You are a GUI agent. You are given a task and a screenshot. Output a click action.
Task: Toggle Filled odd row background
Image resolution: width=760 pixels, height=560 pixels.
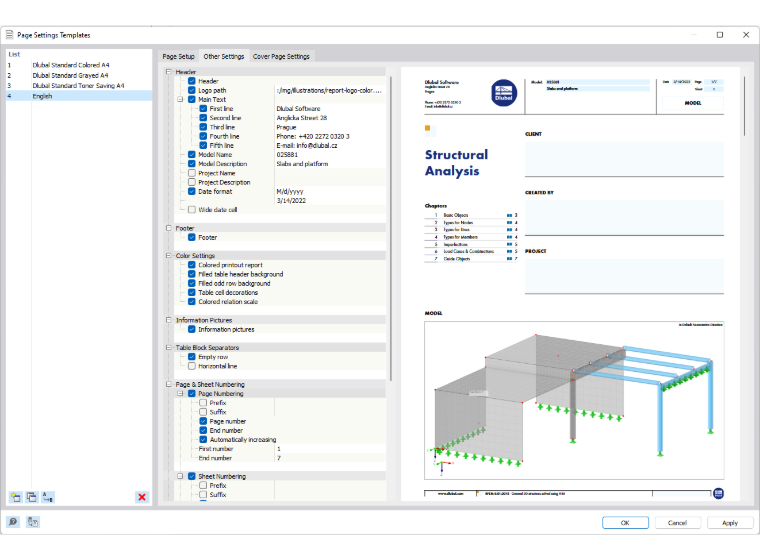192,284
